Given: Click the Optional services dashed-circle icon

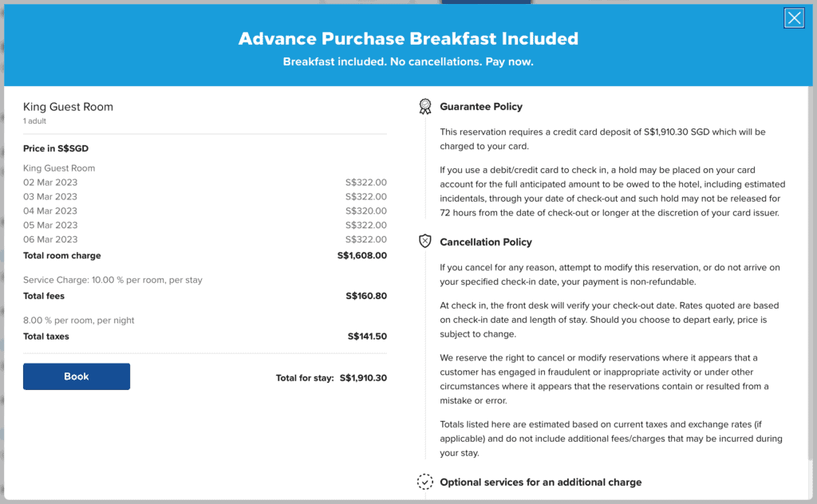Looking at the screenshot, I should tap(424, 481).
